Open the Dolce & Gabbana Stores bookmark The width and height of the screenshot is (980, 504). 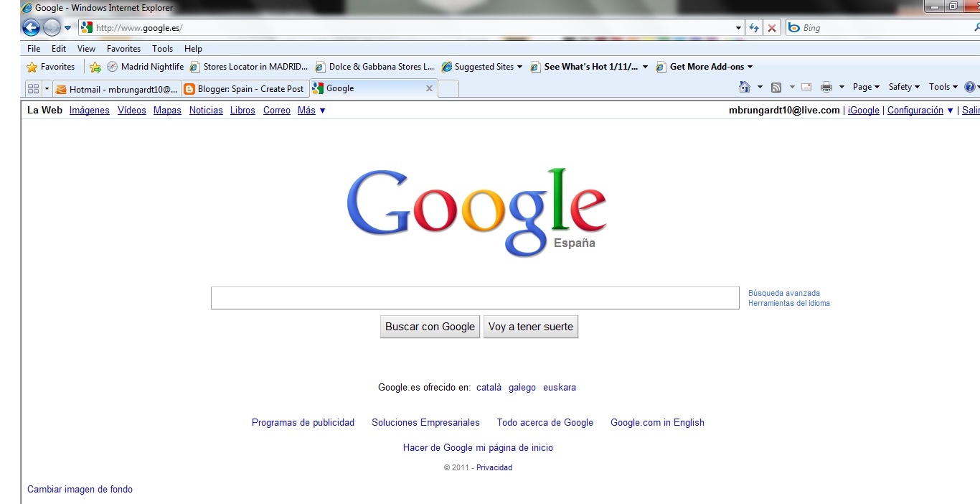point(375,67)
